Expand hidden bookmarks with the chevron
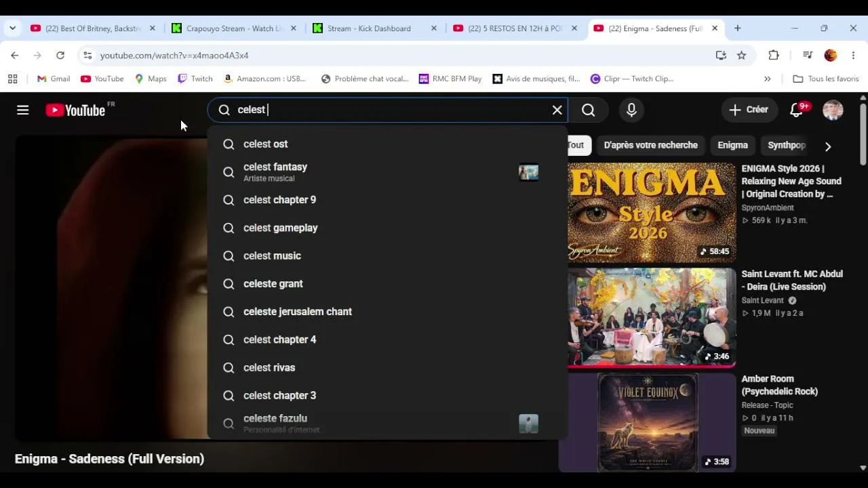 tap(768, 79)
